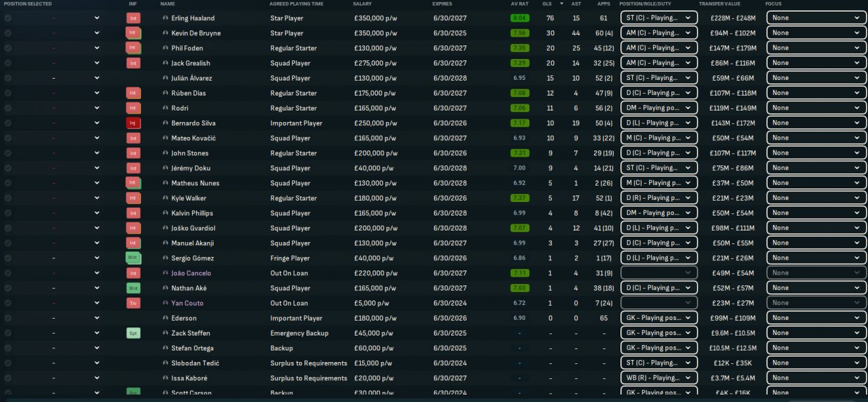Open Kevin De Bruyne's player profile link
This screenshot has width=868, height=402.
(x=195, y=33)
